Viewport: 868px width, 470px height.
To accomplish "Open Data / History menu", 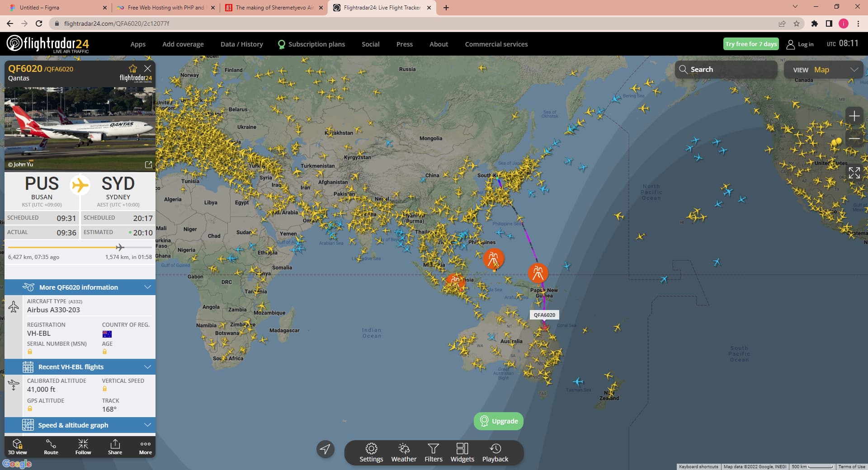I will click(242, 44).
